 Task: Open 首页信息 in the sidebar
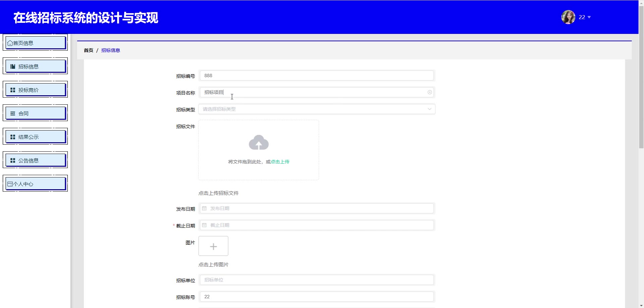[x=35, y=43]
